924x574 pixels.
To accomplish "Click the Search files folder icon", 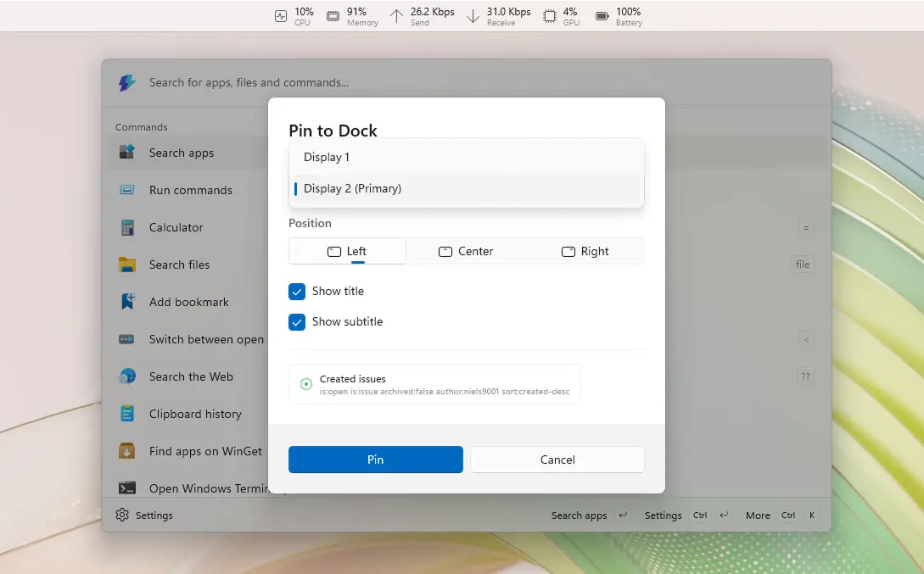I will pyautogui.click(x=126, y=265).
